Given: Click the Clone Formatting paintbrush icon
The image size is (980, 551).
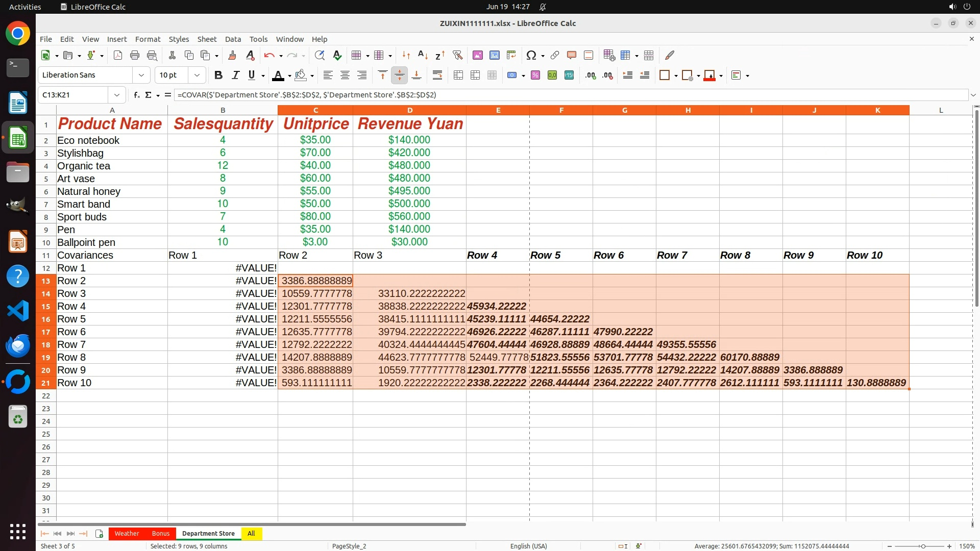Looking at the screenshot, I should (x=232, y=55).
